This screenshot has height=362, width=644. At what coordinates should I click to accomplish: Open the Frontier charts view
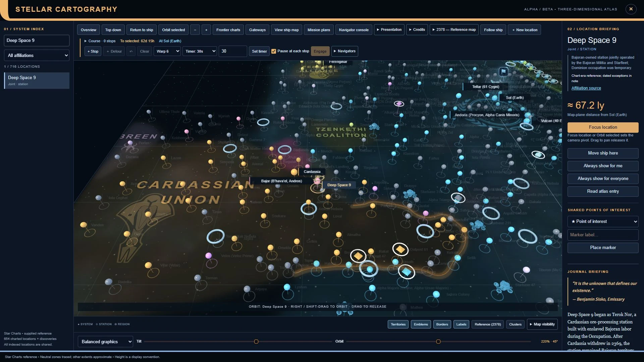click(x=228, y=30)
